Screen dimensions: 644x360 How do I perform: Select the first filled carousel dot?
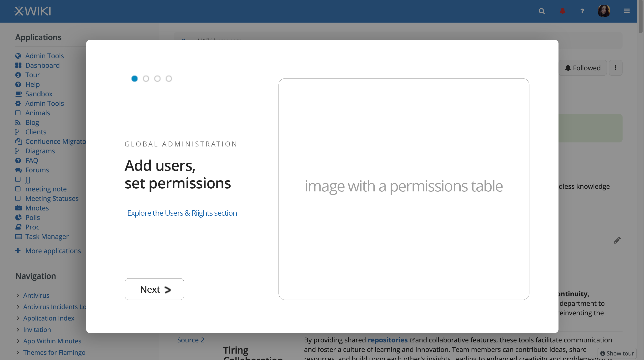(135, 79)
